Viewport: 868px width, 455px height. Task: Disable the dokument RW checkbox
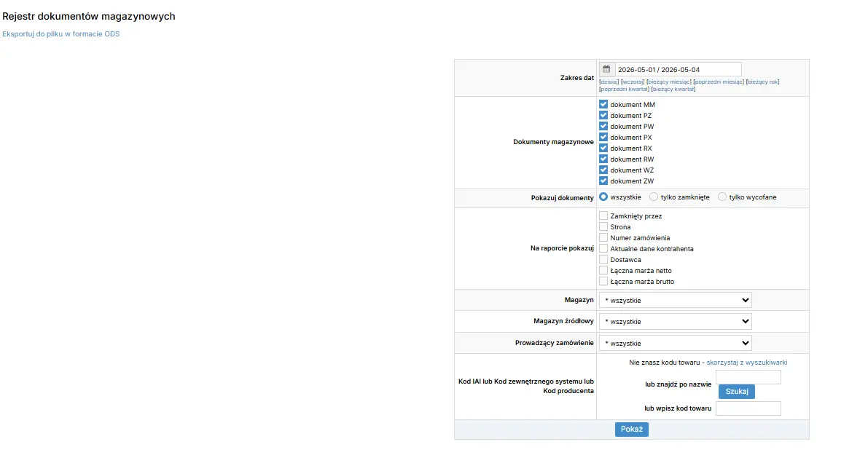point(603,159)
